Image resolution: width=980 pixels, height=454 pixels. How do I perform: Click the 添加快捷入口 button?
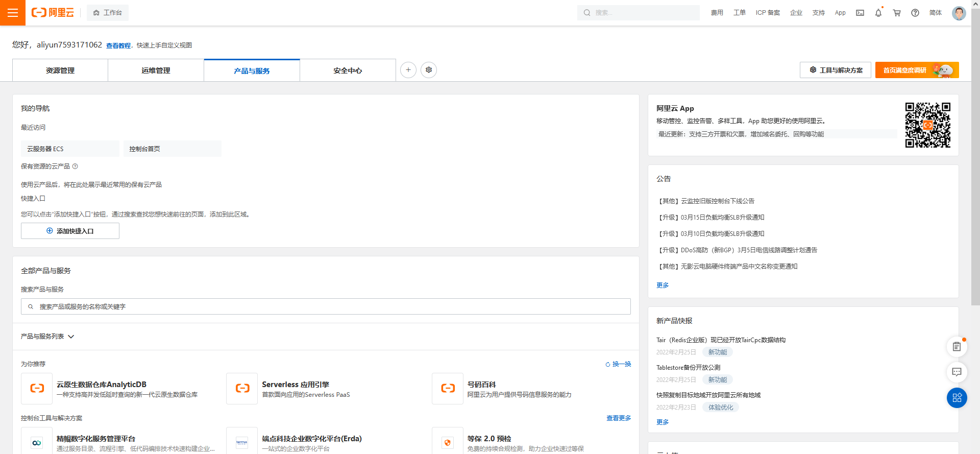[x=70, y=231]
